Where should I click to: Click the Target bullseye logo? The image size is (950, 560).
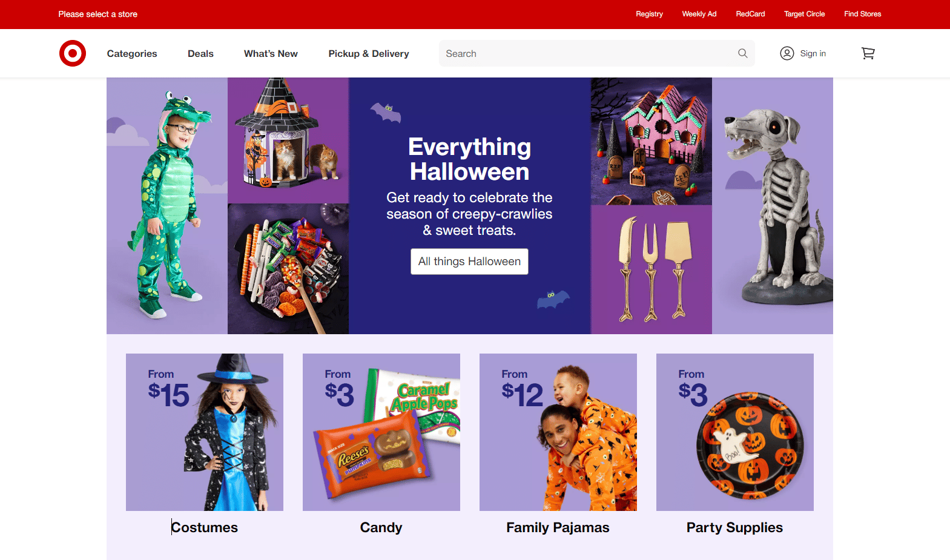coord(73,53)
